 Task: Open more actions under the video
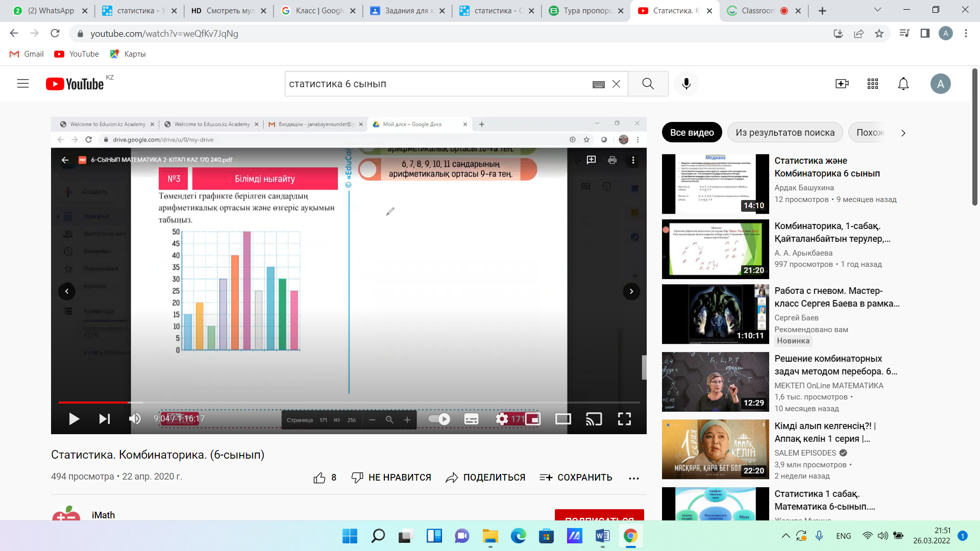tap(634, 478)
